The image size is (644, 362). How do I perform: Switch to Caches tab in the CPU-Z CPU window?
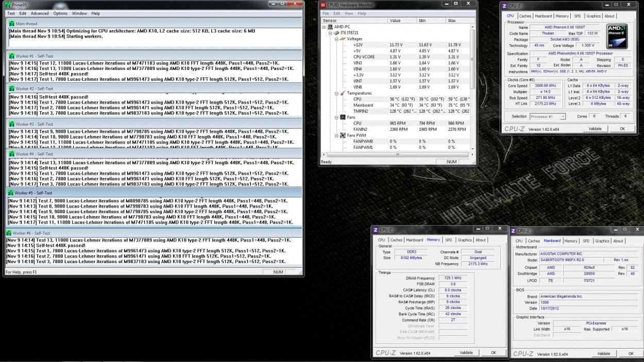[x=525, y=16]
